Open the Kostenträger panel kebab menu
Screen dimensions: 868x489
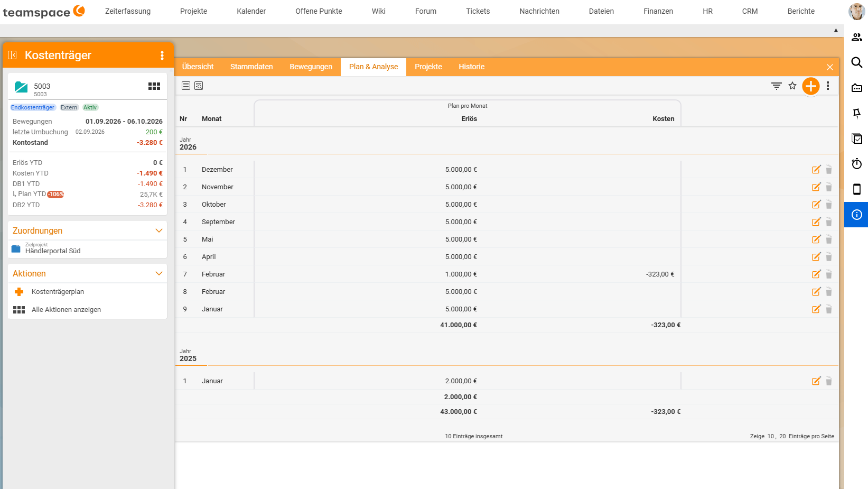coord(162,56)
